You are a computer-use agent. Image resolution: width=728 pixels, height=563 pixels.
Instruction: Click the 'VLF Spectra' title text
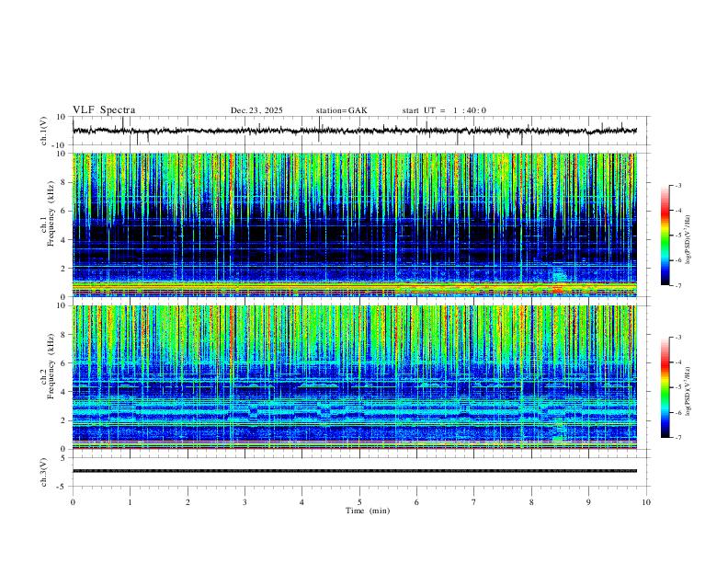[104, 110]
